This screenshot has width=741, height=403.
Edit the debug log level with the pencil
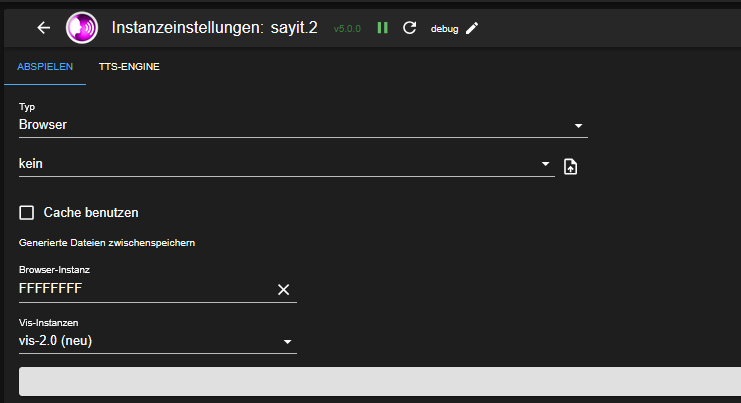472,28
